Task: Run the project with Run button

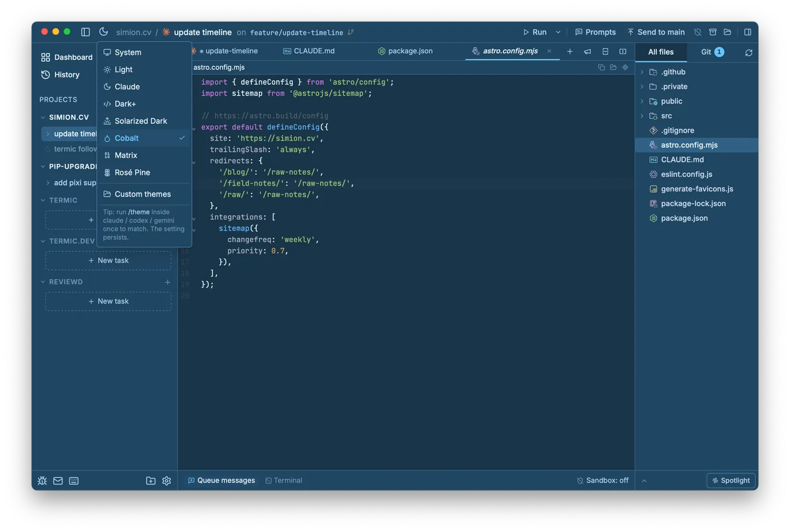Action: point(535,32)
